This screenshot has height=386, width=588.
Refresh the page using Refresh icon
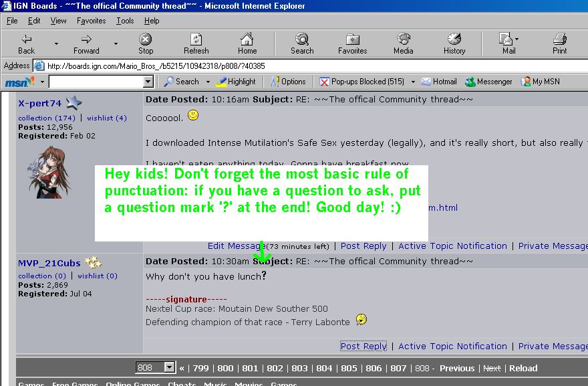196,40
